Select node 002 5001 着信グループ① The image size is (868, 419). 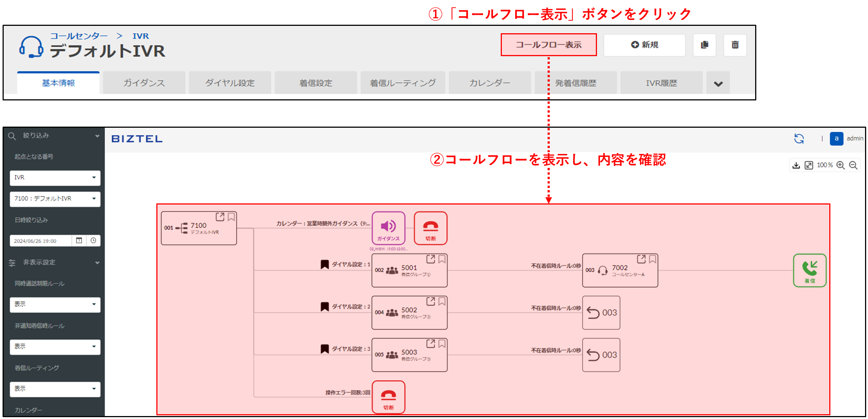[409, 271]
